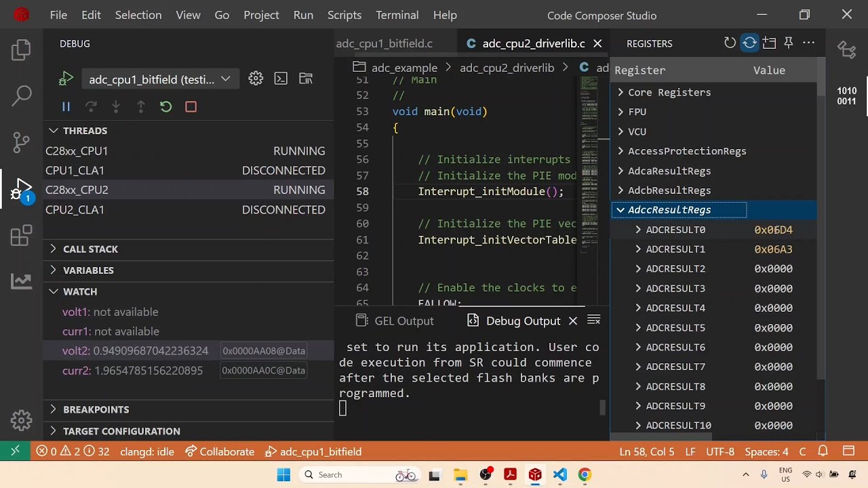
Task: Open the remote window indicator in status bar
Action: (x=15, y=451)
